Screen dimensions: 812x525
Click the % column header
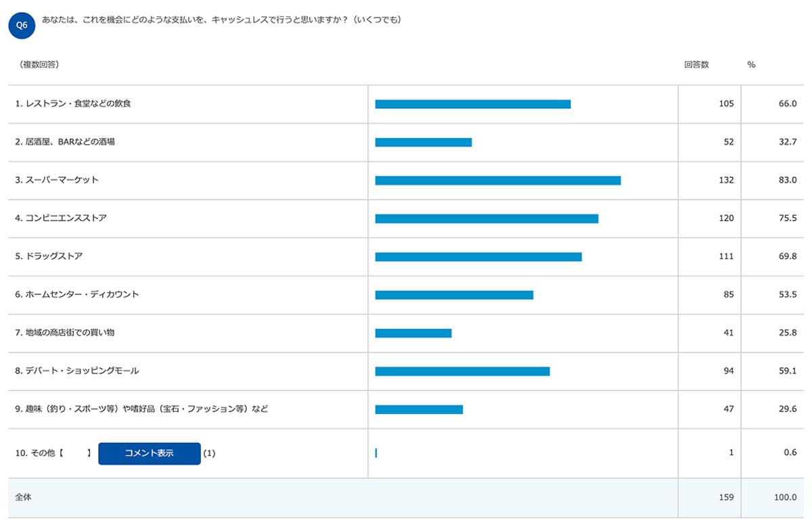[751, 65]
